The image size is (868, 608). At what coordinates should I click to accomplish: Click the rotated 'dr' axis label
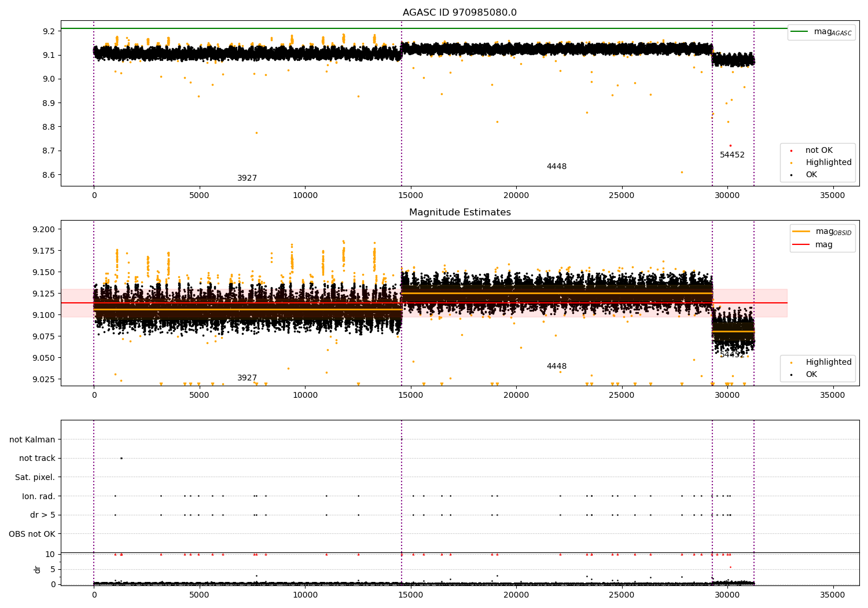tap(38, 569)
